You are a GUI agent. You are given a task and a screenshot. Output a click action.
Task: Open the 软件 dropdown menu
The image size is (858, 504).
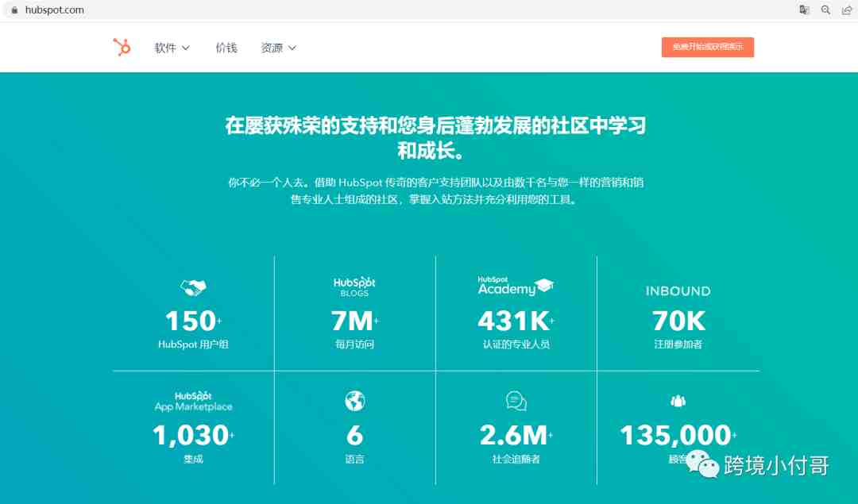click(x=172, y=48)
